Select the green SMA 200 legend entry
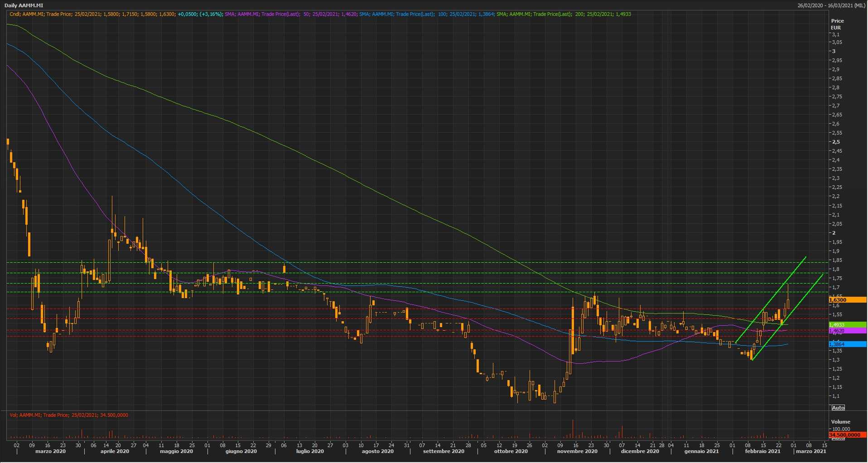The image size is (868, 463). tap(564, 14)
